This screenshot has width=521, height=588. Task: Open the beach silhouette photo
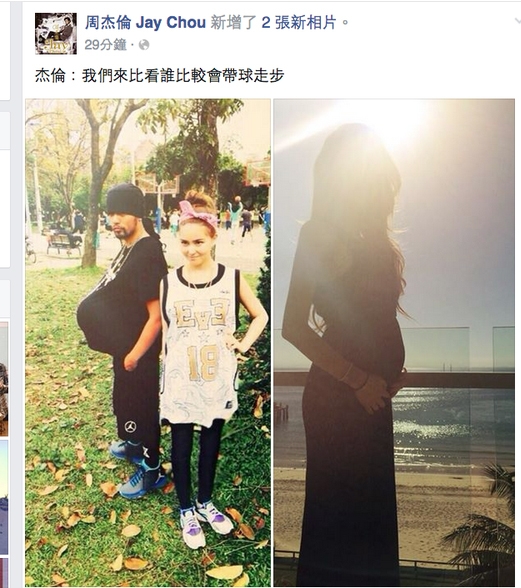[394, 343]
